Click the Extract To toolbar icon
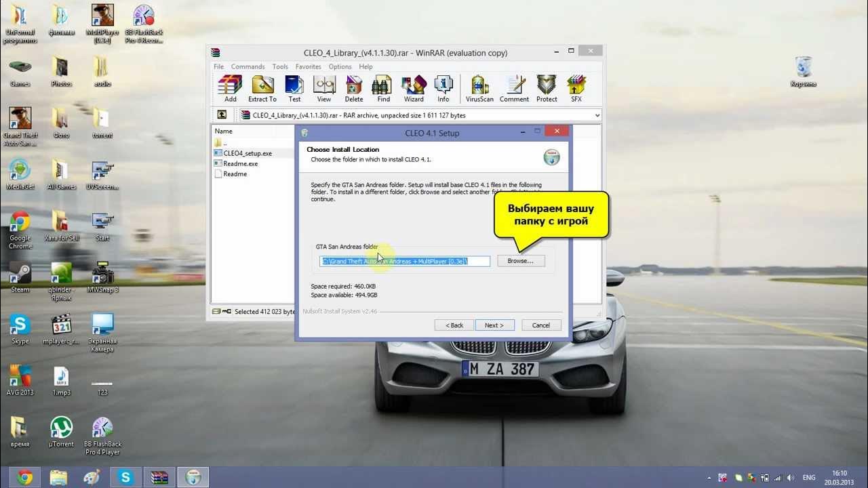The width and height of the screenshot is (868, 488). pos(262,89)
